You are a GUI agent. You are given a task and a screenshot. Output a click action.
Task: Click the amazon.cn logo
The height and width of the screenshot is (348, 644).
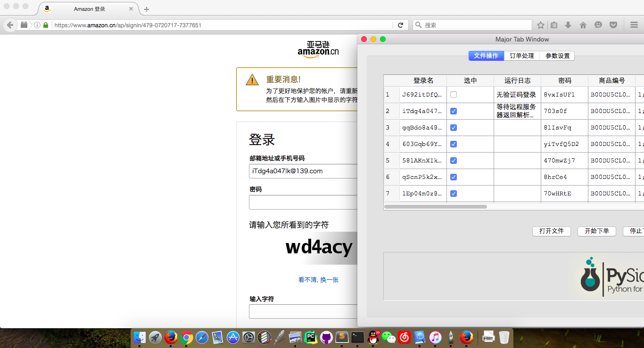point(318,50)
